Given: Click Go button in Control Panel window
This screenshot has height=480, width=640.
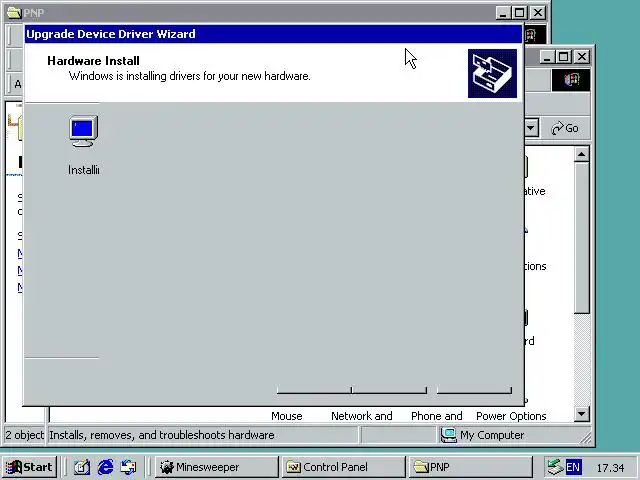Looking at the screenshot, I should (565, 128).
